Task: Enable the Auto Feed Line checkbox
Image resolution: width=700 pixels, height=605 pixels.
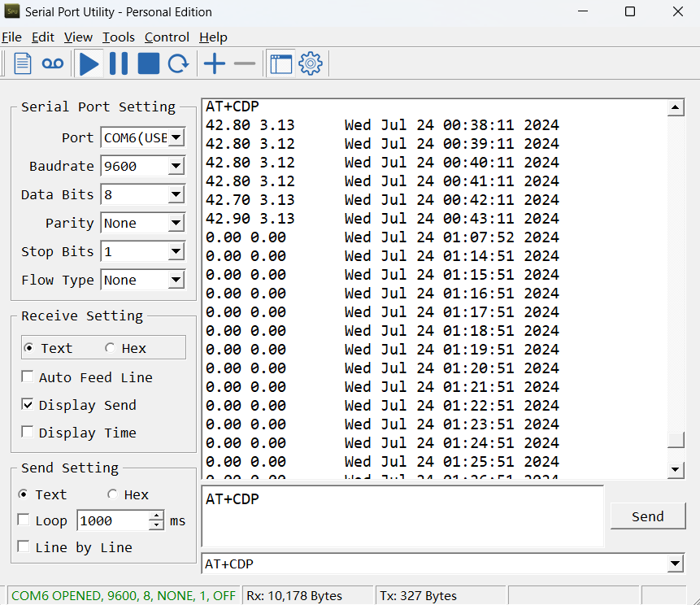Action: [27, 376]
